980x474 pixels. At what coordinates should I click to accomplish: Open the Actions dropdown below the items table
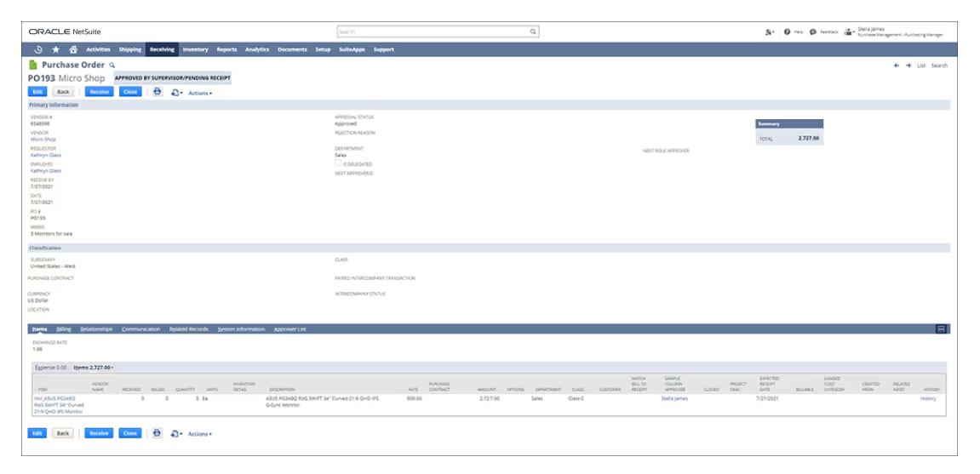tap(200, 434)
